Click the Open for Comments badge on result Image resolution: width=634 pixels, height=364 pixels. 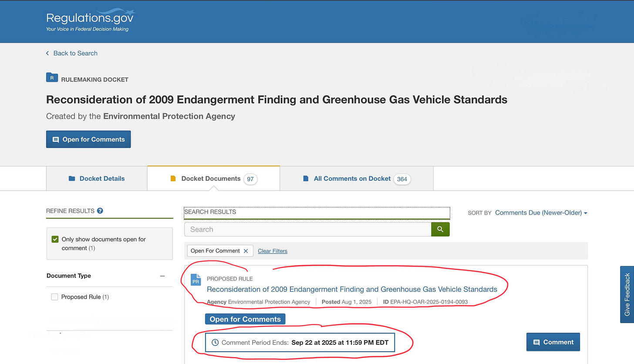[x=245, y=319]
